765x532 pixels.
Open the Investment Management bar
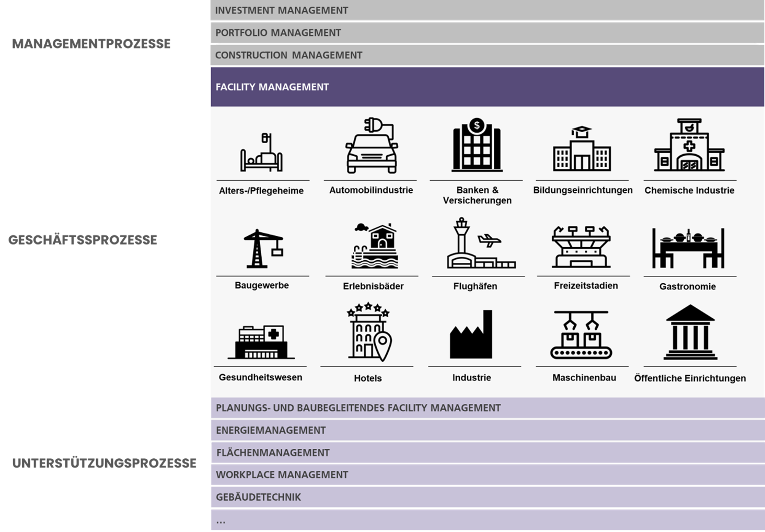[x=487, y=10]
